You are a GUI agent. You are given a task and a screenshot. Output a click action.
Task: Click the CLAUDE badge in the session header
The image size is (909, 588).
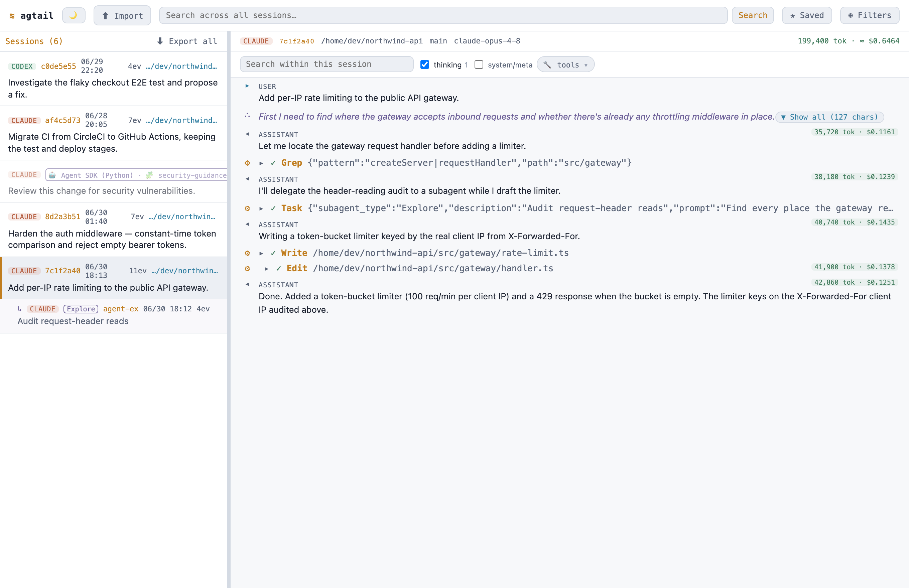[x=256, y=41]
